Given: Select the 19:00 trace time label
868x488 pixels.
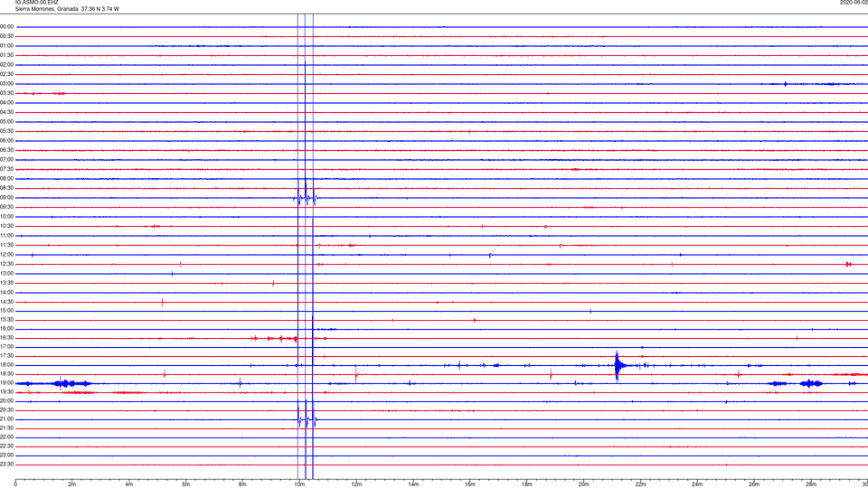Looking at the screenshot, I should pyautogui.click(x=6, y=383).
